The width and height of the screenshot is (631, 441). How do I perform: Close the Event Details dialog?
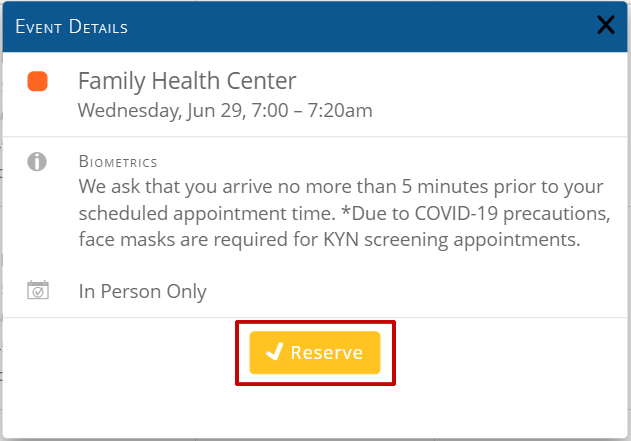tap(606, 25)
